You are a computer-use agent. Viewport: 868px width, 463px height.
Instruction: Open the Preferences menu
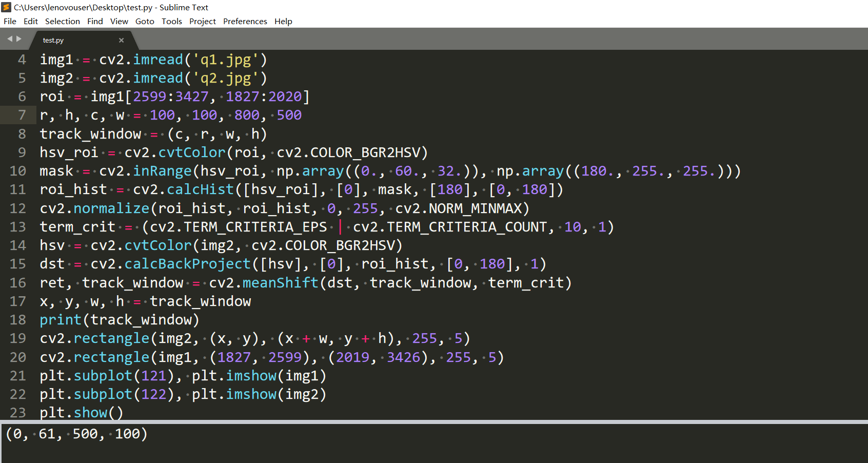point(245,21)
